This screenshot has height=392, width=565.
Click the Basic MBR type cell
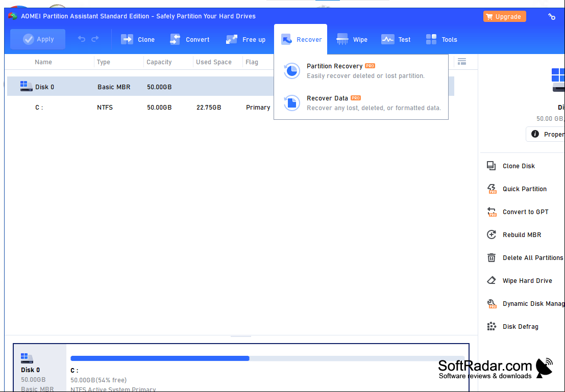[x=114, y=87]
